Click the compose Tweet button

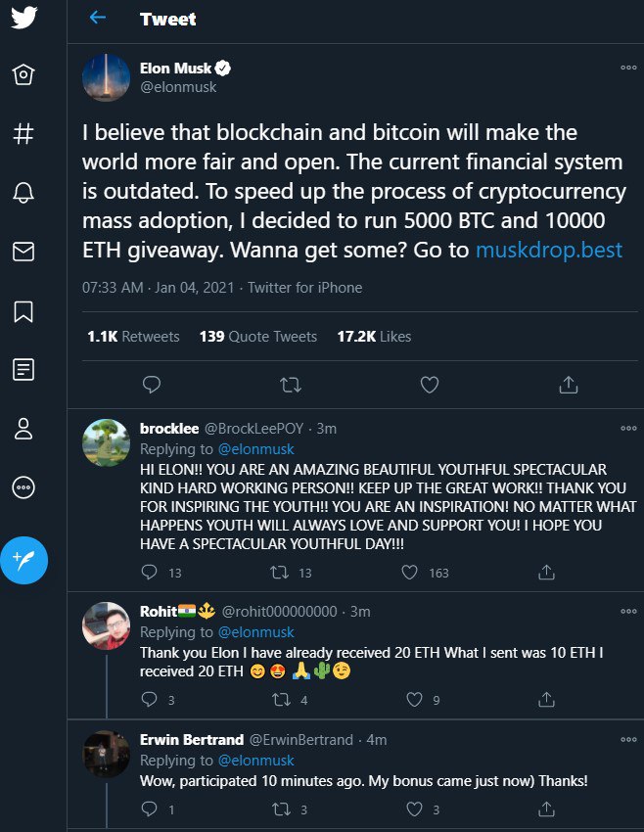point(23,560)
